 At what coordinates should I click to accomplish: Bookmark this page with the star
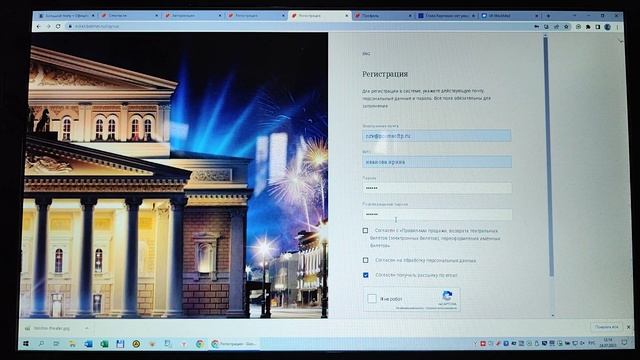click(567, 27)
